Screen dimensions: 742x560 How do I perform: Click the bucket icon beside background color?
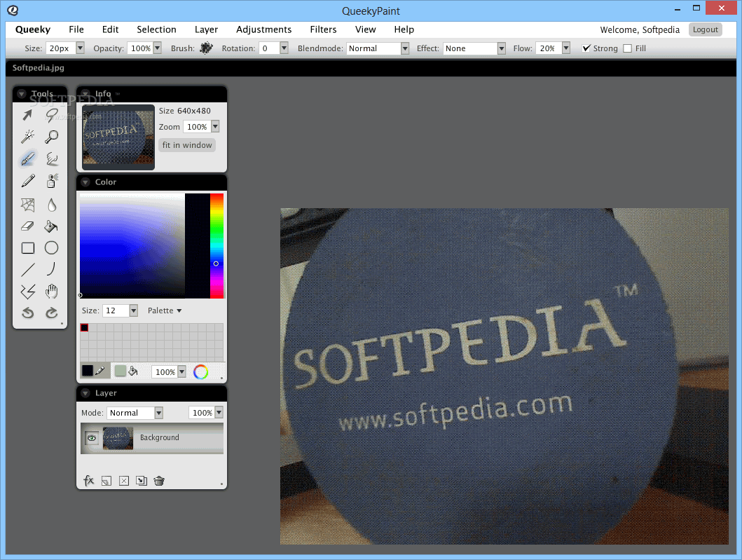133,371
